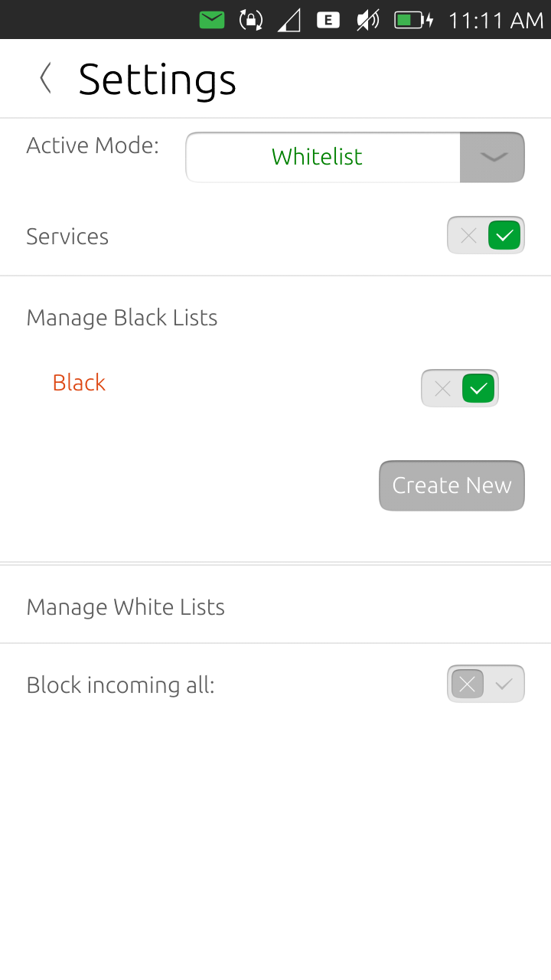Open the rotation lock indicator
The width and height of the screenshot is (551, 980).
click(x=251, y=21)
